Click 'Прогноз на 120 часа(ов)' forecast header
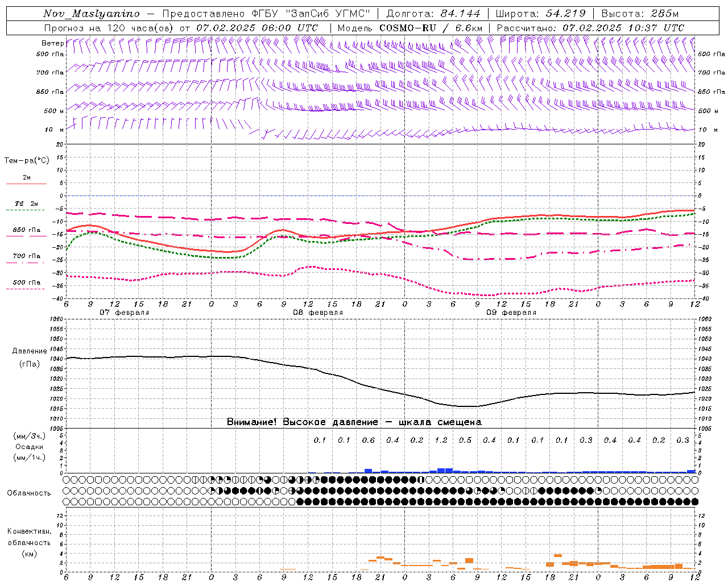Viewport: 728px width, 582px height. click(x=109, y=28)
